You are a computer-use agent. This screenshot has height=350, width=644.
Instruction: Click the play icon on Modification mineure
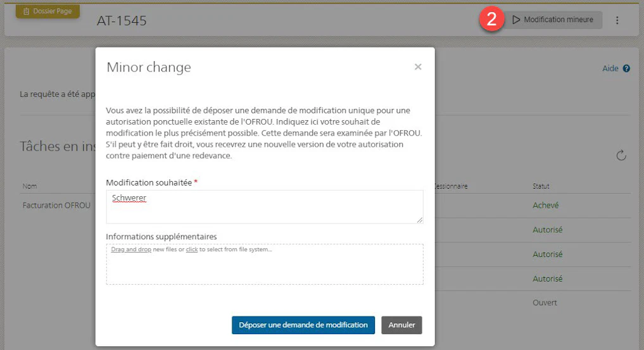516,20
